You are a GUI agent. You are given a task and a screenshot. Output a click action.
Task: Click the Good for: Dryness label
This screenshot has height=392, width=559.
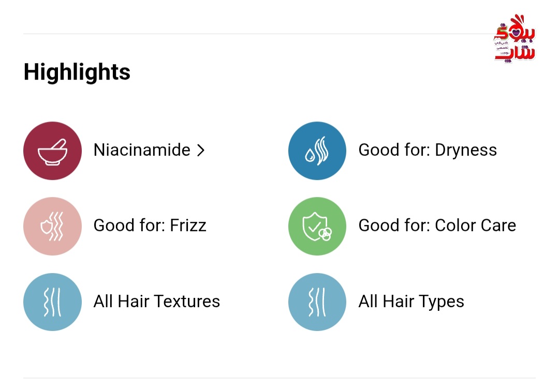(428, 150)
